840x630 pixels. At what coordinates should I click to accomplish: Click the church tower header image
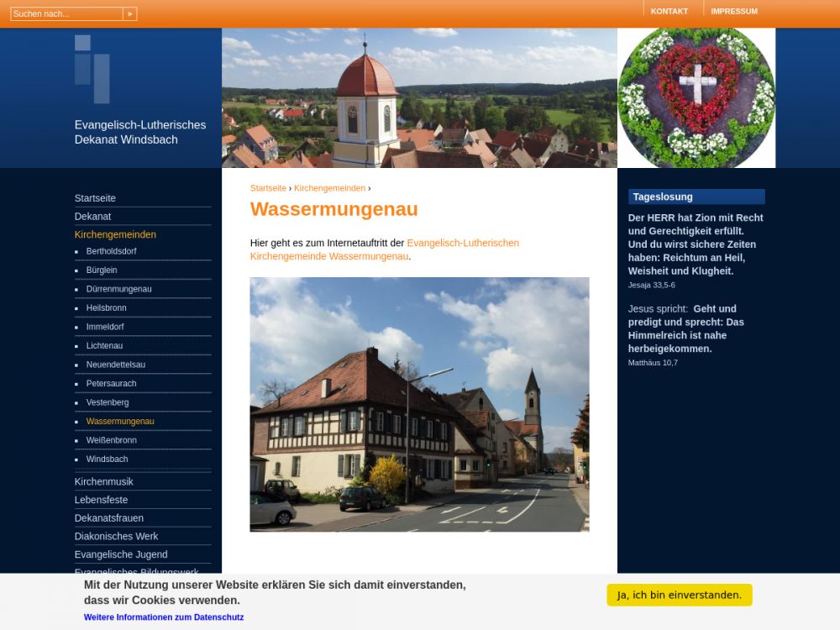[419, 97]
